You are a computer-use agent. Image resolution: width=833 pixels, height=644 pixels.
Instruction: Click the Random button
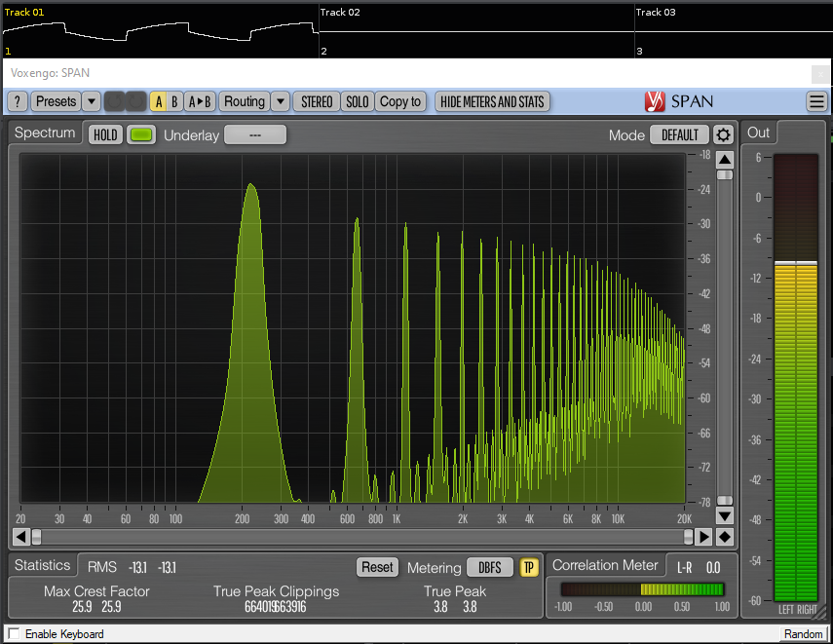[x=803, y=634]
